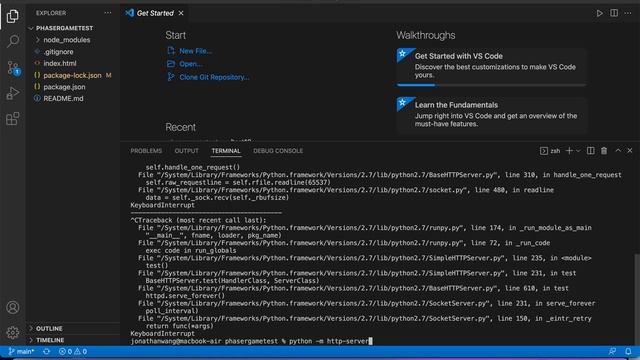Screen dimensions: 640x360
Task: Synchronize changes with the sync icon
Action: (47, 351)
